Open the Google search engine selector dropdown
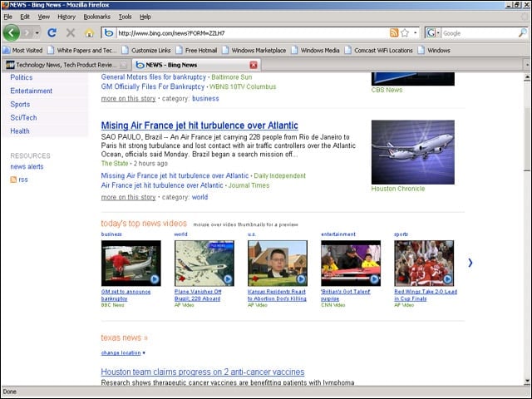 (433, 33)
